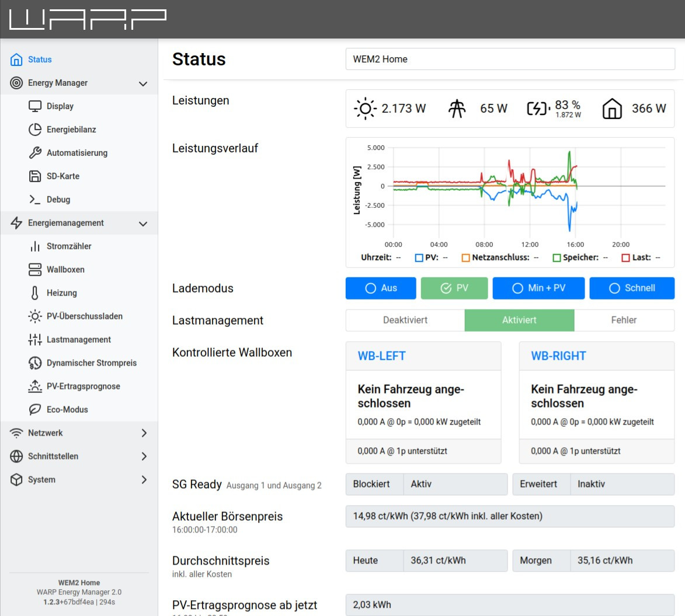Click the WEM2 Home name field
This screenshot has height=616, width=685.
[x=510, y=59]
